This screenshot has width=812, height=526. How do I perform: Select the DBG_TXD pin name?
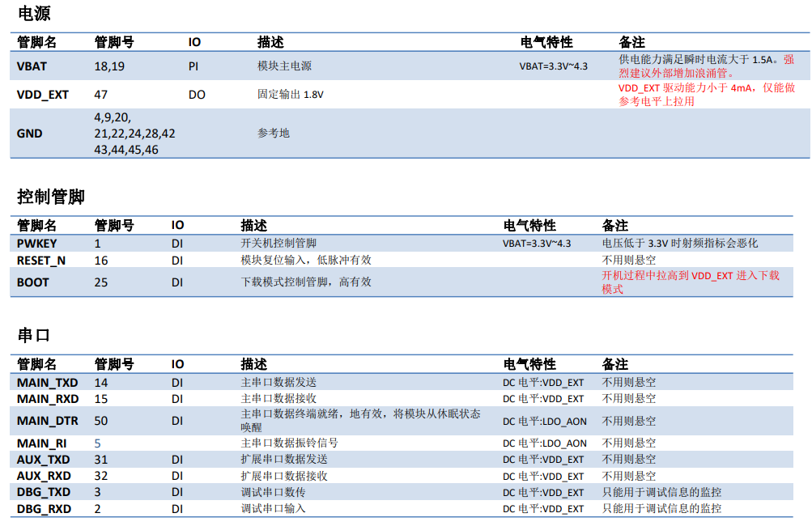point(43,492)
